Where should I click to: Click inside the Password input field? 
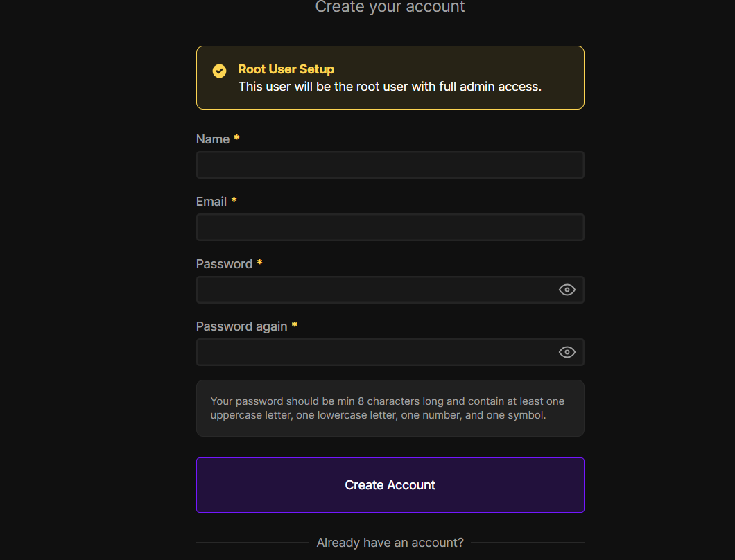pyautogui.click(x=376, y=290)
